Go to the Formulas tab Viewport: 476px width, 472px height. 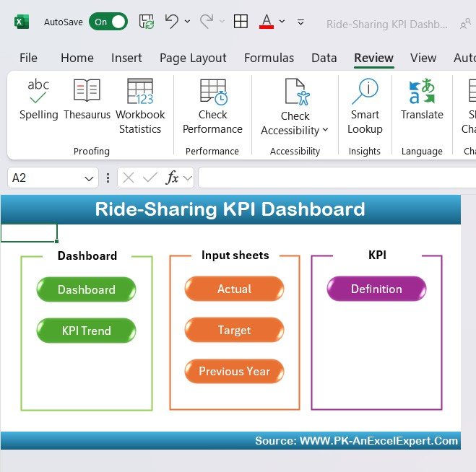269,58
